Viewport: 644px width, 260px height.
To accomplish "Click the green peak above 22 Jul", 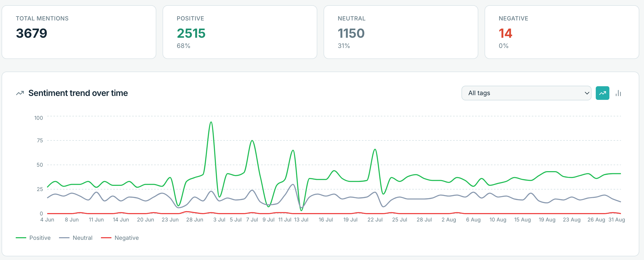I will pyautogui.click(x=375, y=150).
